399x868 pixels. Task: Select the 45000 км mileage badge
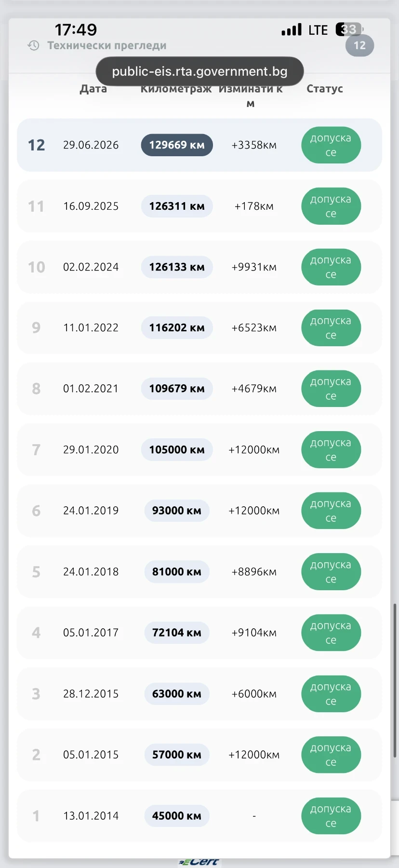(177, 816)
